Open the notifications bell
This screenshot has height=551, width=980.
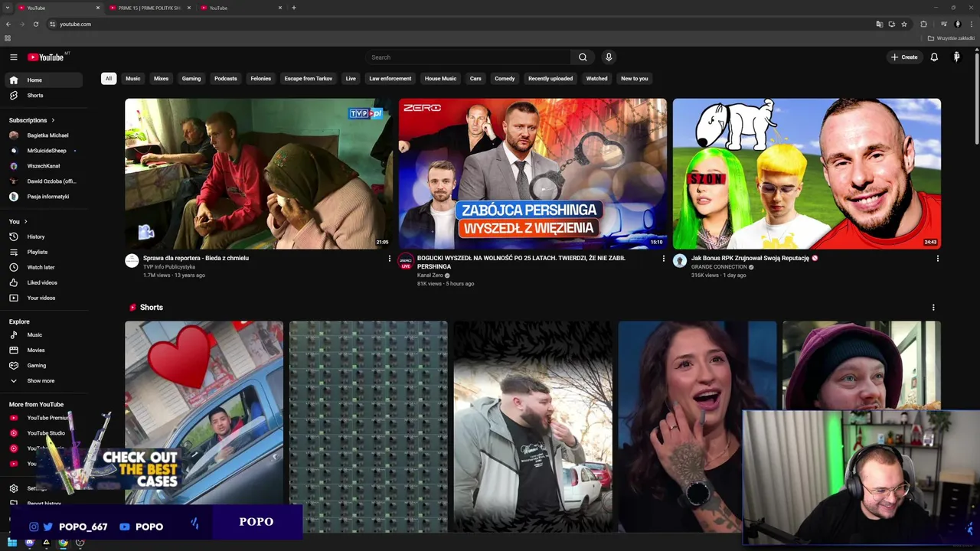[934, 57]
